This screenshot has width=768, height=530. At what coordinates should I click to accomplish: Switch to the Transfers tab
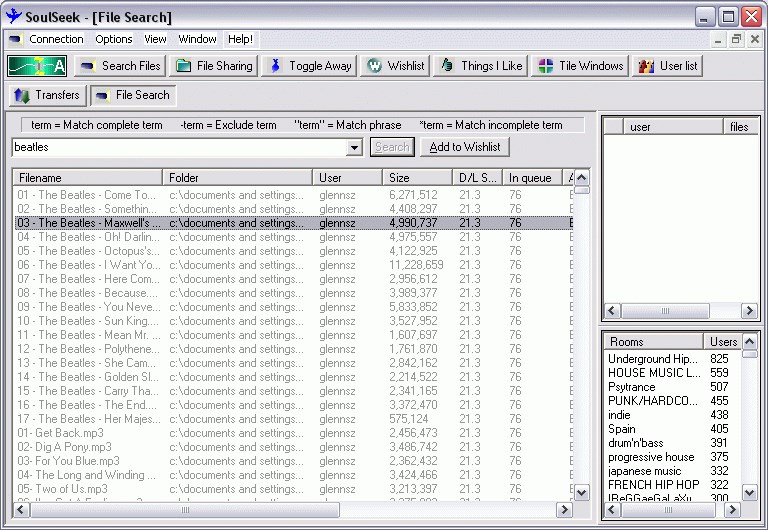click(x=47, y=95)
